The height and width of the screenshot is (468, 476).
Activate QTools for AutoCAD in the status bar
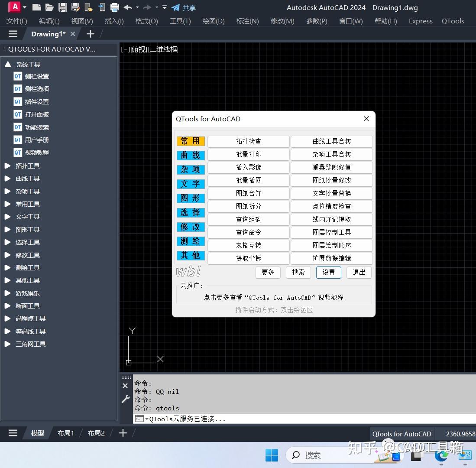click(x=401, y=433)
